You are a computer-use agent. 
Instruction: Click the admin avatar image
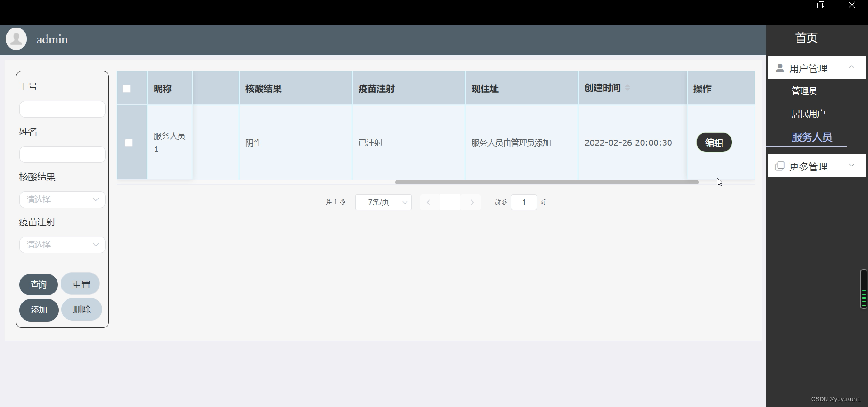pos(16,39)
